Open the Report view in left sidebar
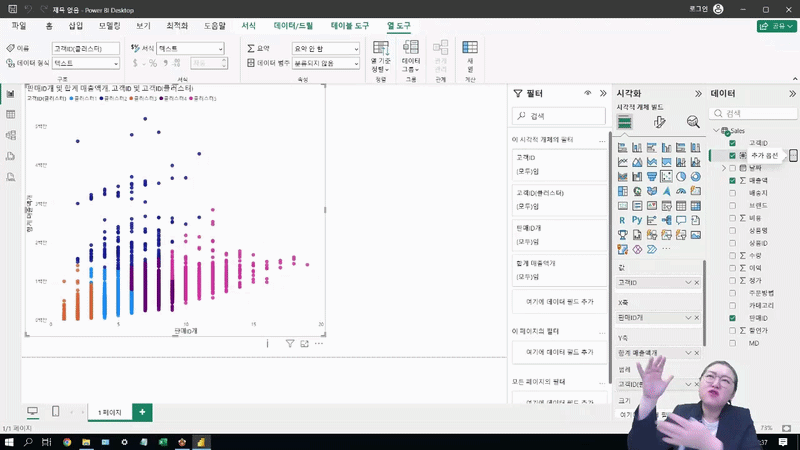 (10, 94)
